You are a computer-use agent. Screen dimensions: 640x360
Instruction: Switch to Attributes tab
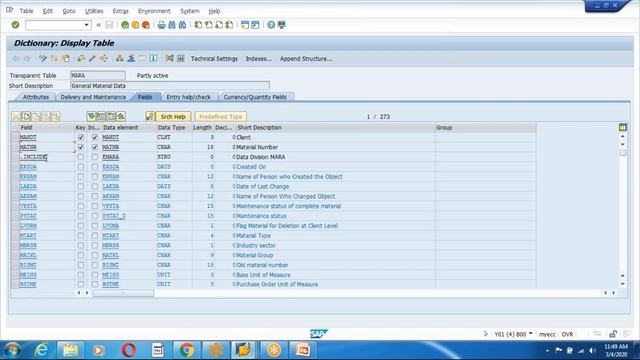[36, 97]
